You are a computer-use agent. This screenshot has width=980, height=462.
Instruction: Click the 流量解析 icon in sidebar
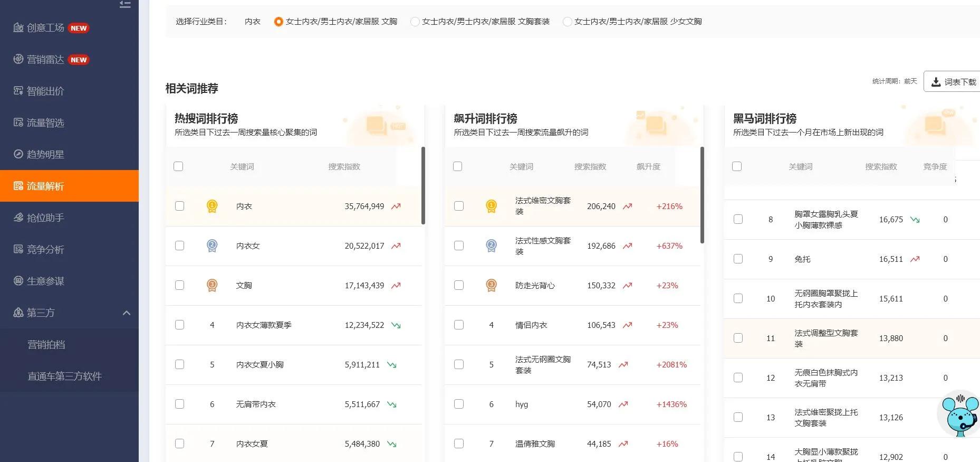(x=18, y=186)
